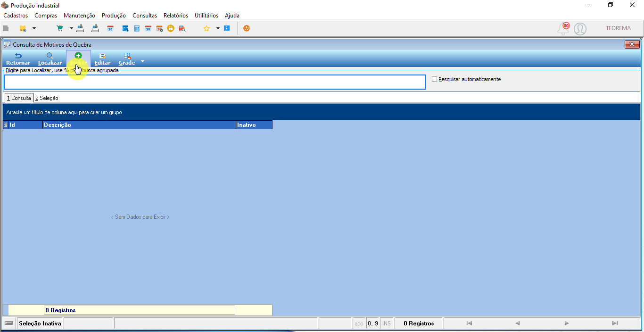This screenshot has height=332, width=644.
Task: Click the gray minus icon in status bar
Action: point(8,323)
